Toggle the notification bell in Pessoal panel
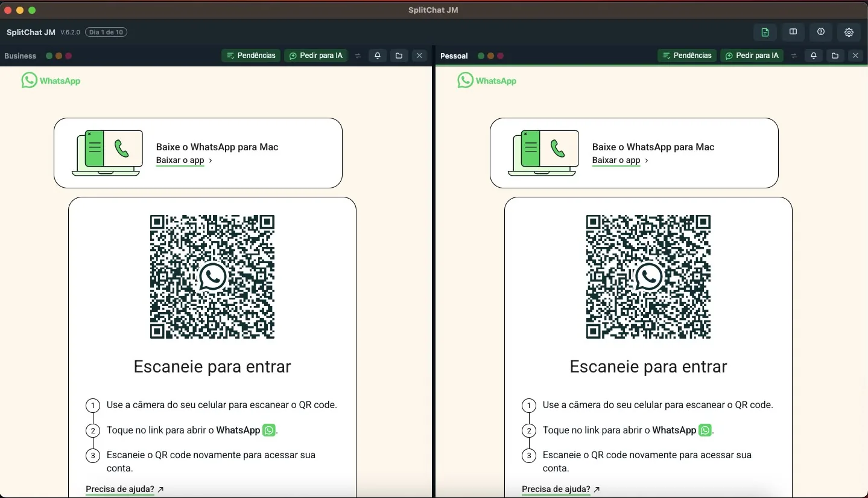This screenshot has height=498, width=868. 814,56
